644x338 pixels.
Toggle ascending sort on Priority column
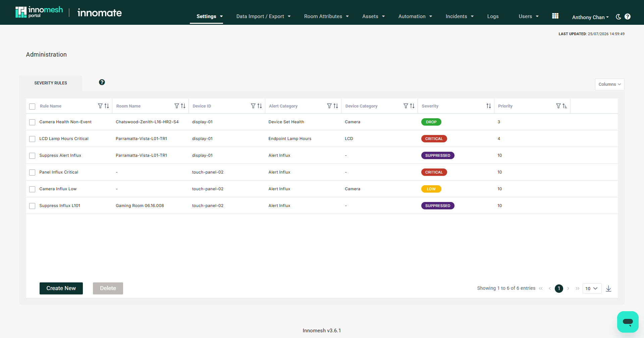point(565,106)
